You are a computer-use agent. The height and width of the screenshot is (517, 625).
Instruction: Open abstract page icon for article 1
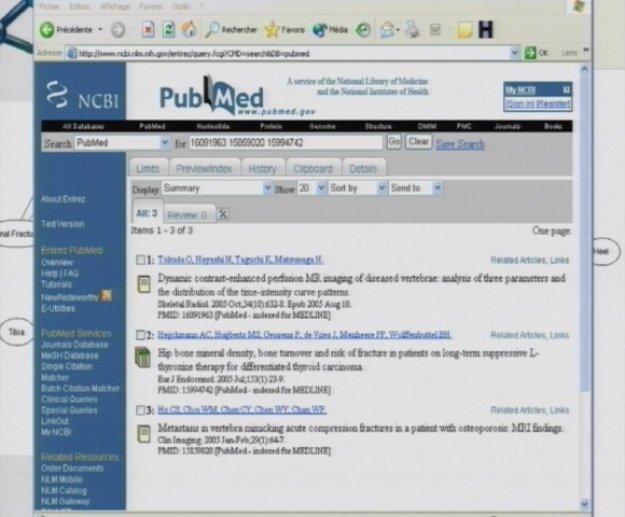click(x=144, y=284)
